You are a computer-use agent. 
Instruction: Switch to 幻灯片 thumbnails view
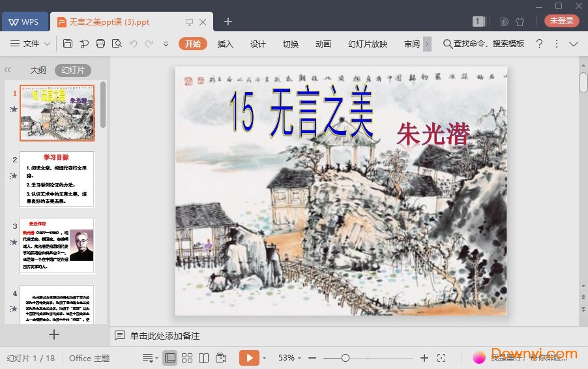click(x=73, y=70)
